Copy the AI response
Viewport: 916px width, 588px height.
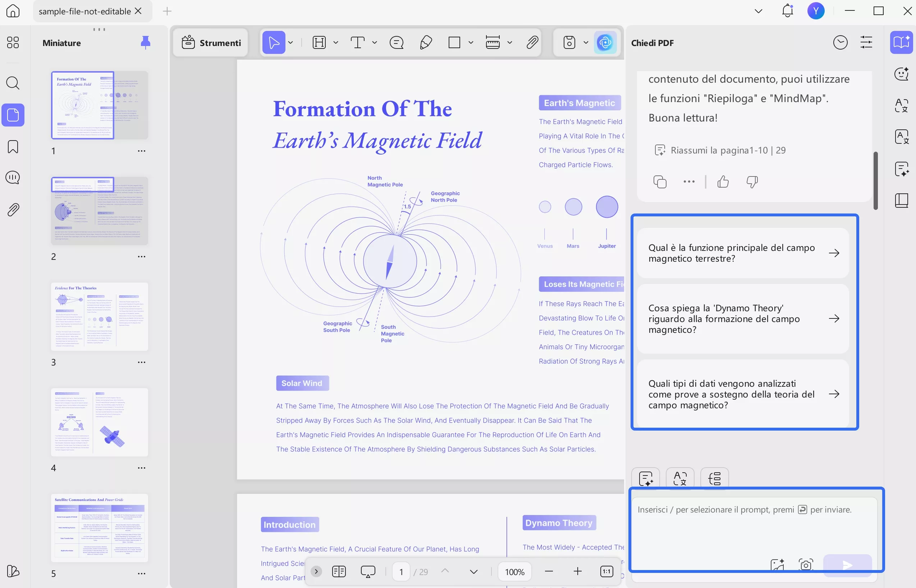point(660,182)
